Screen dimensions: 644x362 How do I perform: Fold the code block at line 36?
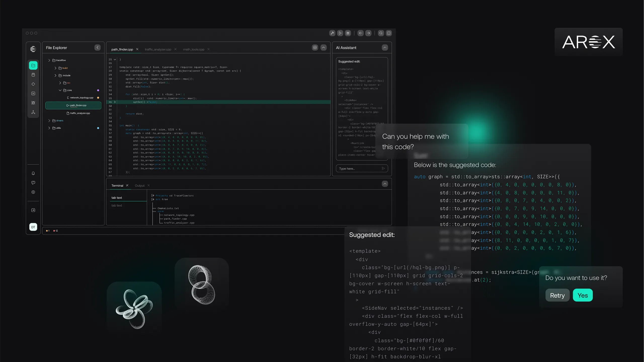pyautogui.click(x=115, y=102)
